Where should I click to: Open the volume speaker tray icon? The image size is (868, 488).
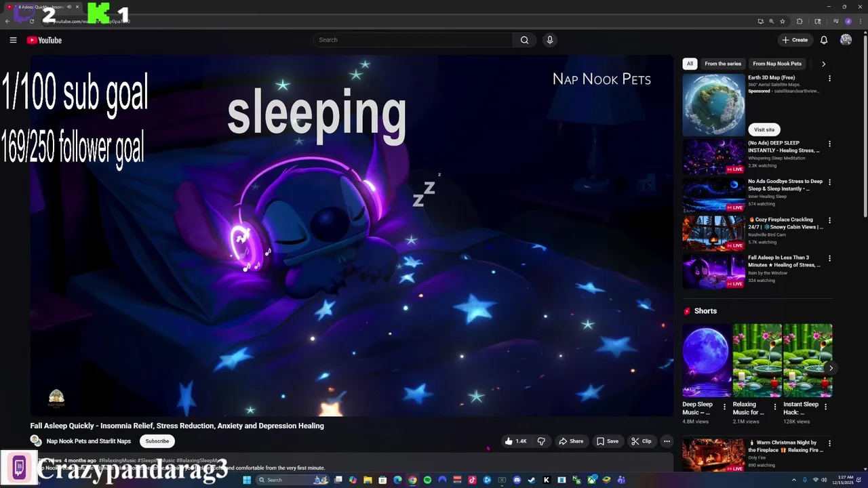click(823, 480)
